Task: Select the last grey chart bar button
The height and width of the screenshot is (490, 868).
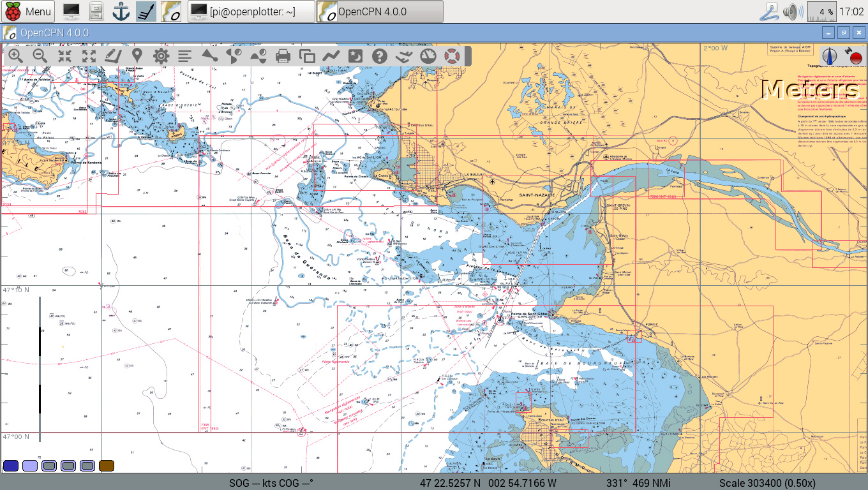Action: point(87,466)
